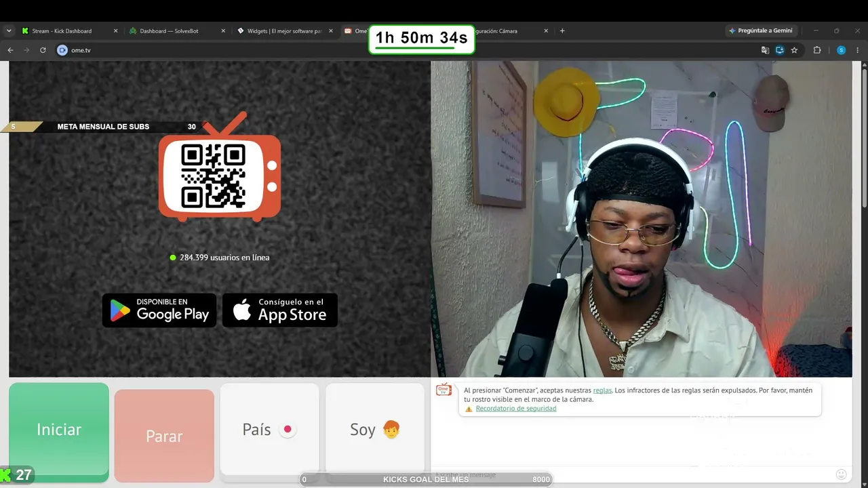Open the Chrome three-dot menu

[858, 50]
